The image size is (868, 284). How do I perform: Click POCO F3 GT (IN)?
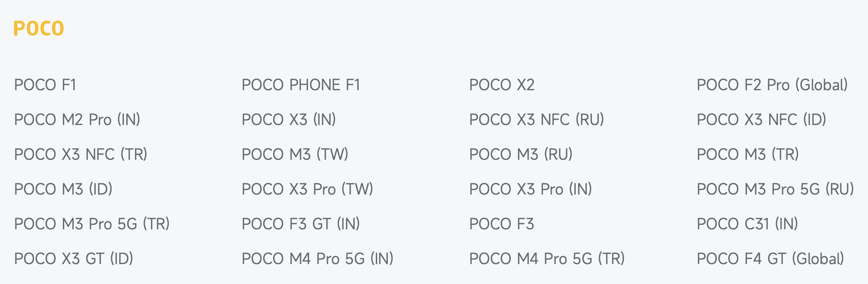click(301, 224)
